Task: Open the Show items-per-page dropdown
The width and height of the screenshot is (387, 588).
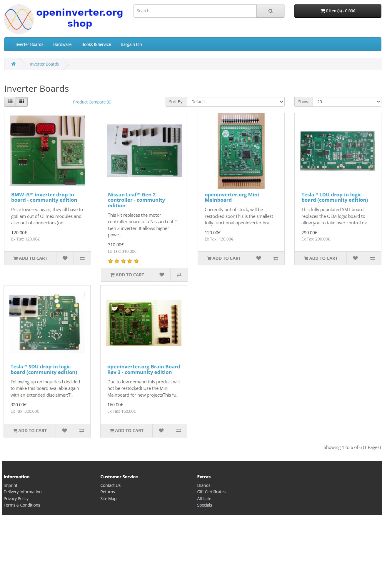Action: coord(347,102)
